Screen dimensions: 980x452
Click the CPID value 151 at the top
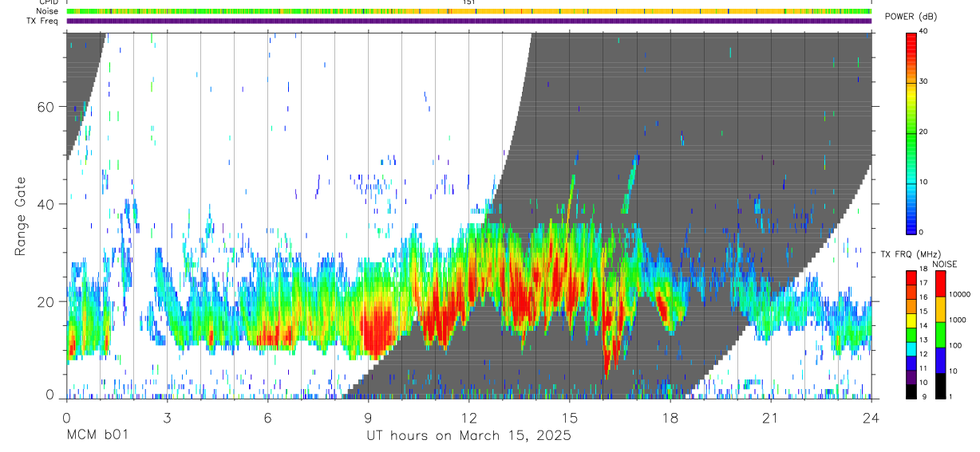(469, 2)
